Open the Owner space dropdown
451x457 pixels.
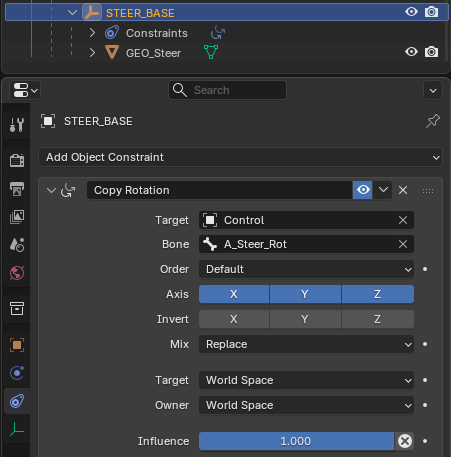[x=306, y=405]
